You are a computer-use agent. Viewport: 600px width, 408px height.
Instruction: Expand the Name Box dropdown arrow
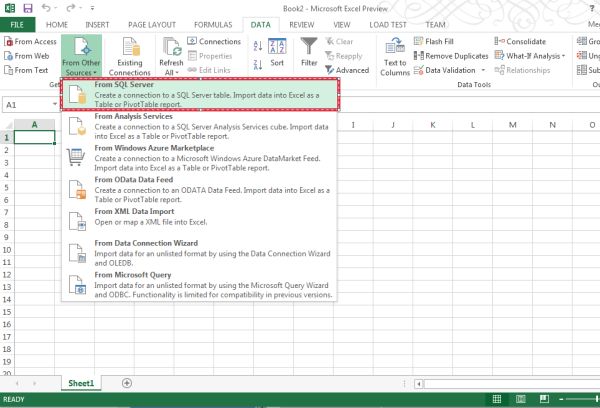pyautogui.click(x=55, y=104)
